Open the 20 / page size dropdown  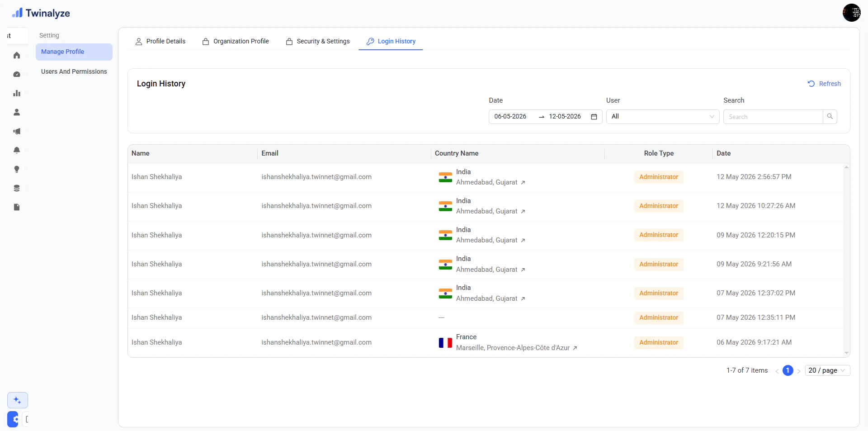(827, 370)
